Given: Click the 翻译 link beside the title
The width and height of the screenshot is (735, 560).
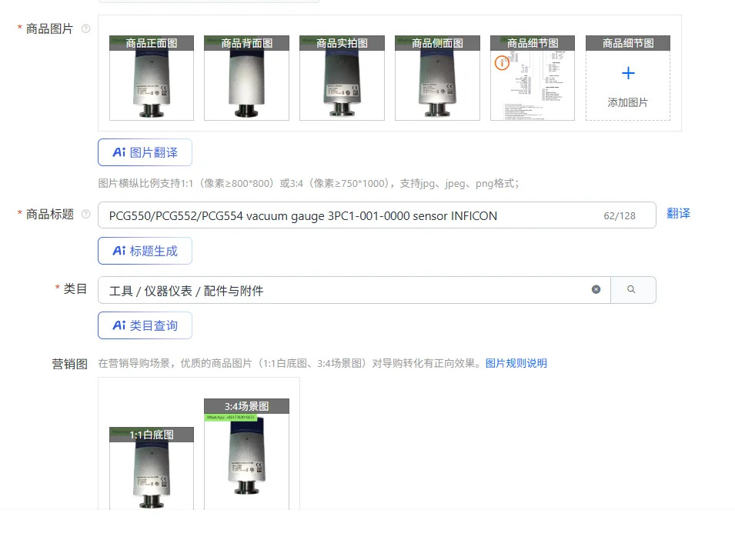Looking at the screenshot, I should [678, 214].
